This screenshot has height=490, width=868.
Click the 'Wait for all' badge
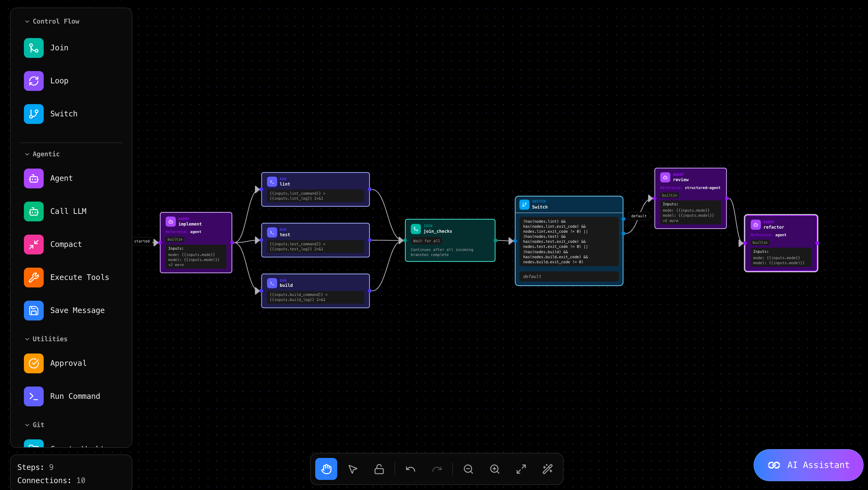tap(426, 241)
